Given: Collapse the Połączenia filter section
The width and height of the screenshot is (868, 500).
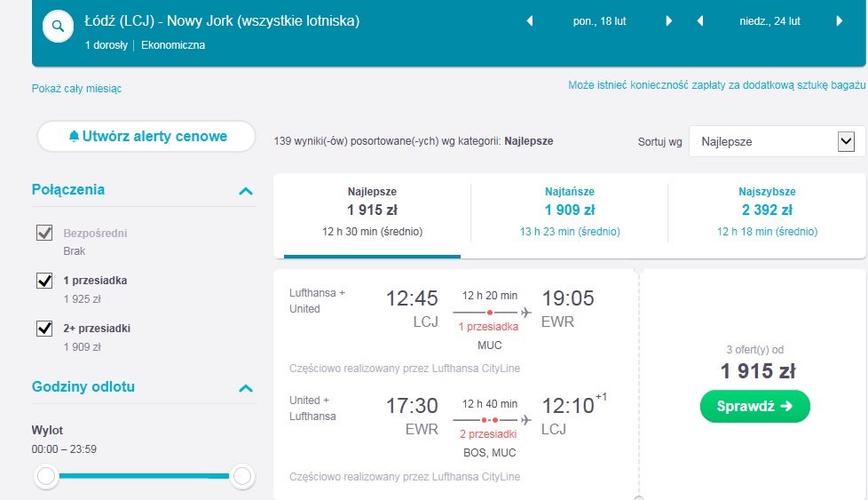Looking at the screenshot, I should [x=246, y=191].
